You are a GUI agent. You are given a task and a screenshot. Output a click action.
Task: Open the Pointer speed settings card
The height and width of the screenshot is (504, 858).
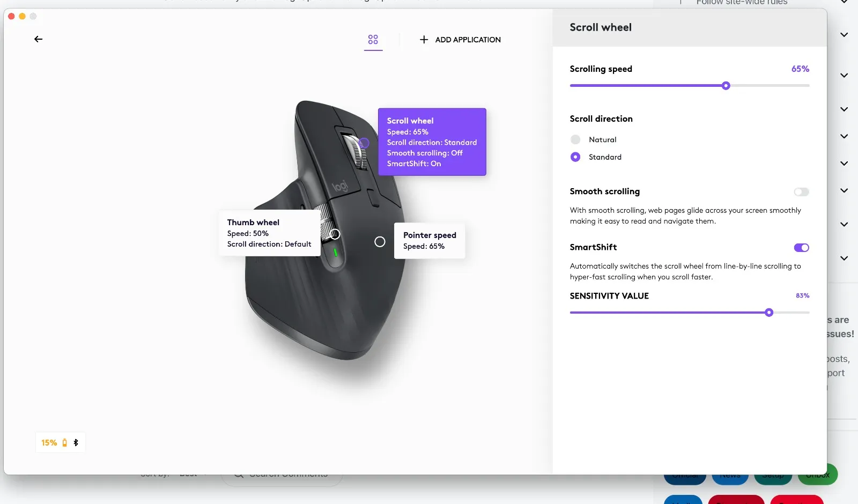(430, 241)
